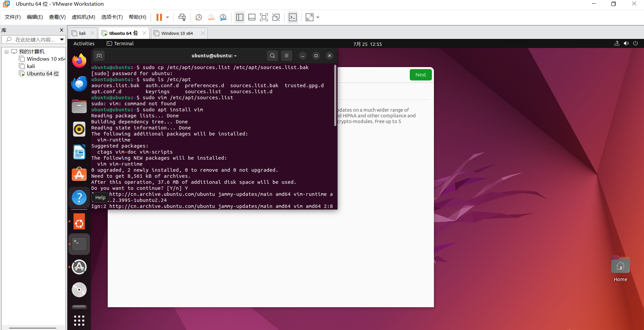Viewport: 644px width, 330px height.
Task: Open the Files manager from the dock
Action: [79, 106]
